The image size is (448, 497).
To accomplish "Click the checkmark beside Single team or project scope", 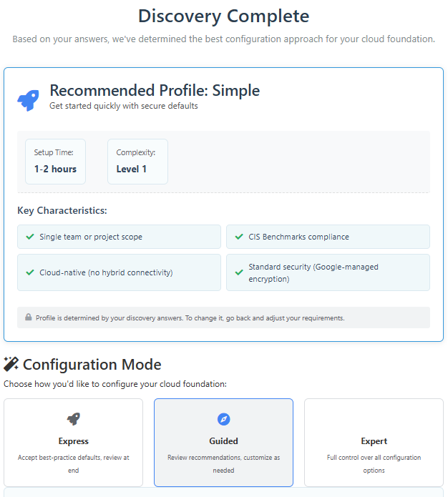I will tap(30, 237).
